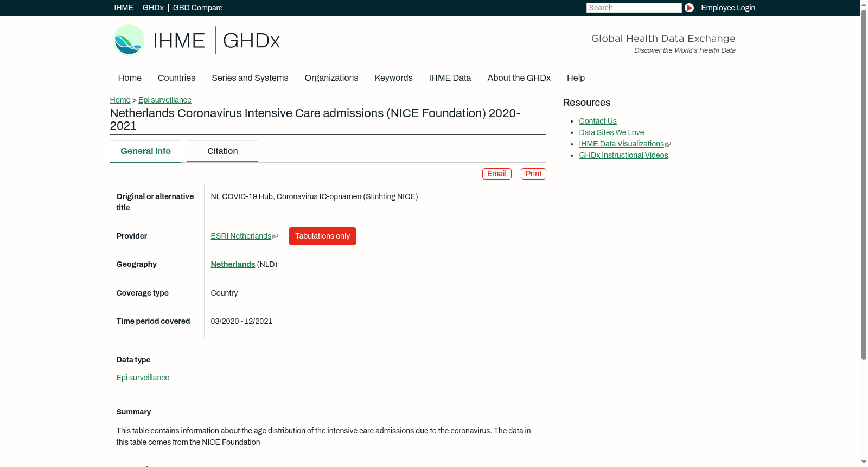Open the ESRI Netherlands provider link

click(241, 236)
